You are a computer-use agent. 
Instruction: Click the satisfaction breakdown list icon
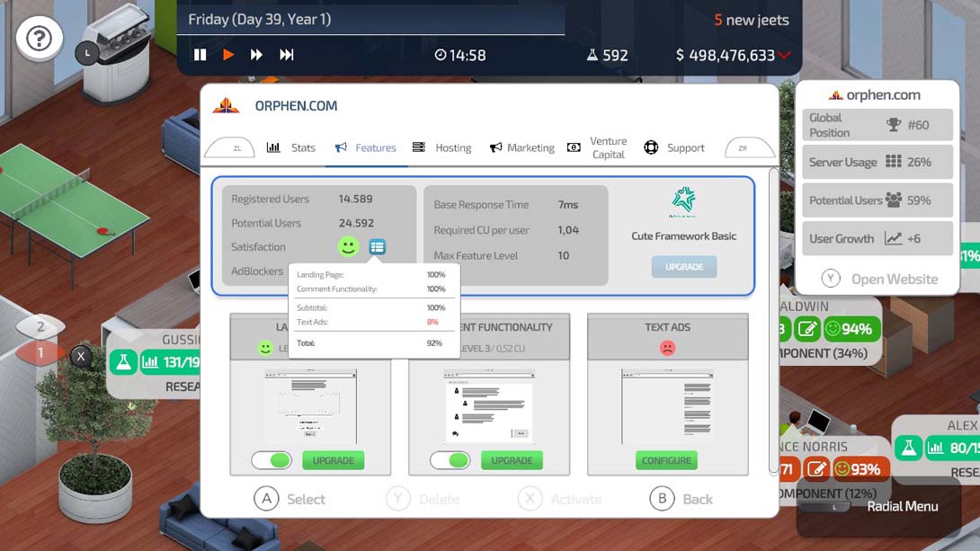click(378, 247)
